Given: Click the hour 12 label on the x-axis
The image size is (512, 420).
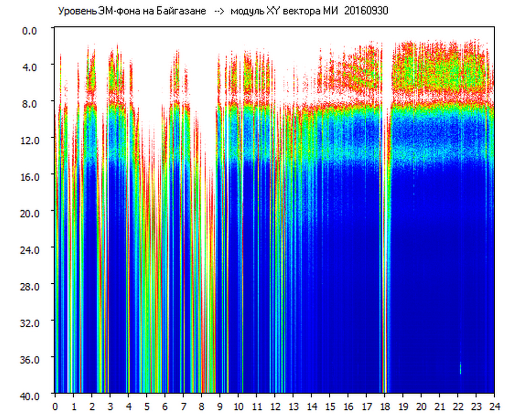Looking at the screenshot, I should [x=275, y=406].
